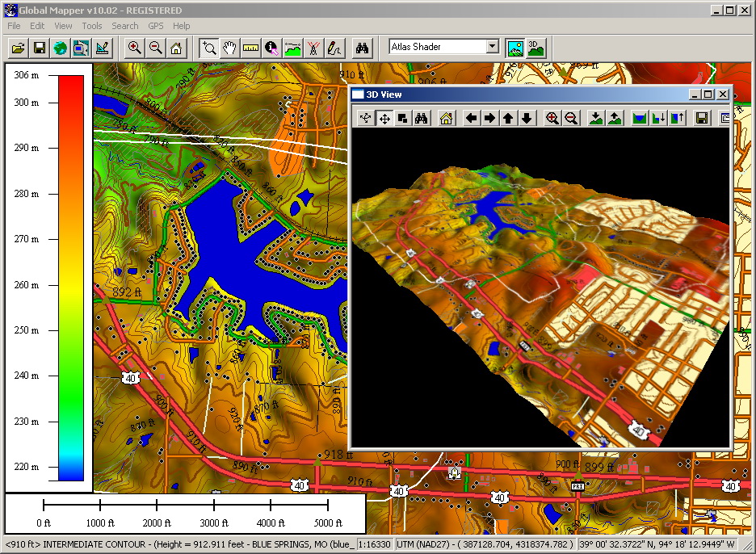Activate the Measure tool
This screenshot has height=554, width=756.
(250, 48)
